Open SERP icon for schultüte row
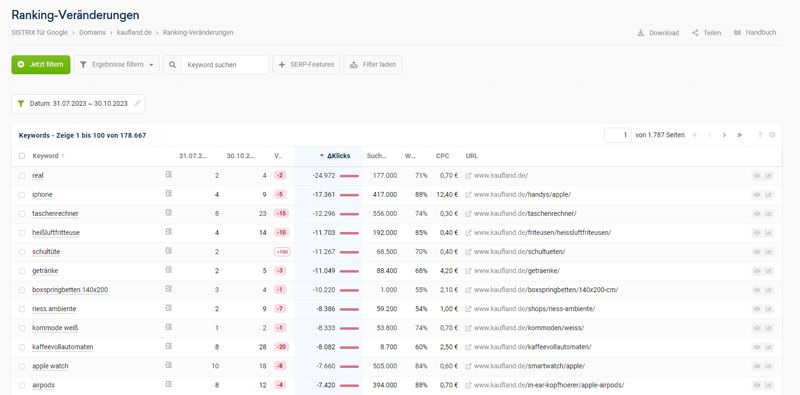Screen dimensions: 800x395 [168, 251]
